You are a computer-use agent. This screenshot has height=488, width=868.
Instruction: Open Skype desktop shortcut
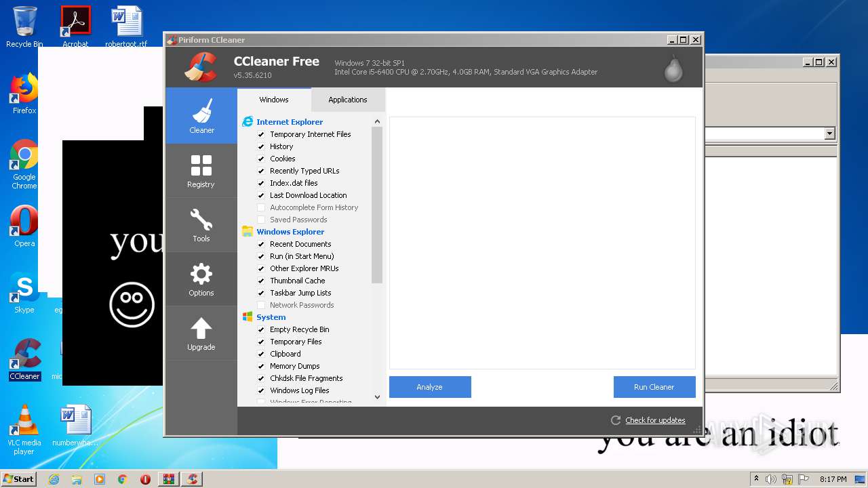[x=24, y=293]
